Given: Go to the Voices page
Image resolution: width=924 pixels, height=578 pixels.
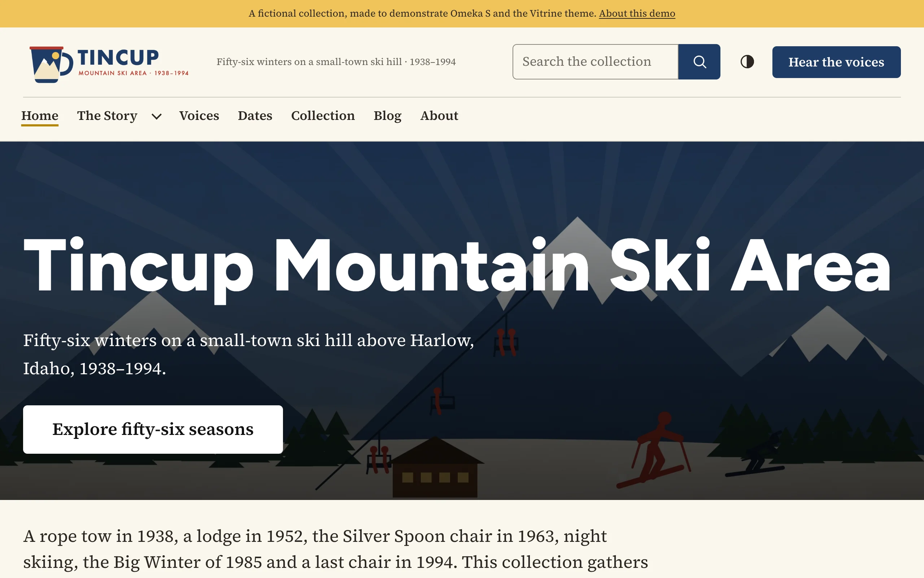Looking at the screenshot, I should [x=199, y=116].
